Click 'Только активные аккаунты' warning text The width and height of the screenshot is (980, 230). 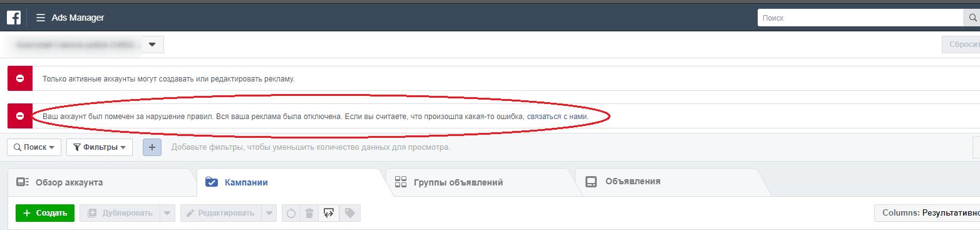168,79
